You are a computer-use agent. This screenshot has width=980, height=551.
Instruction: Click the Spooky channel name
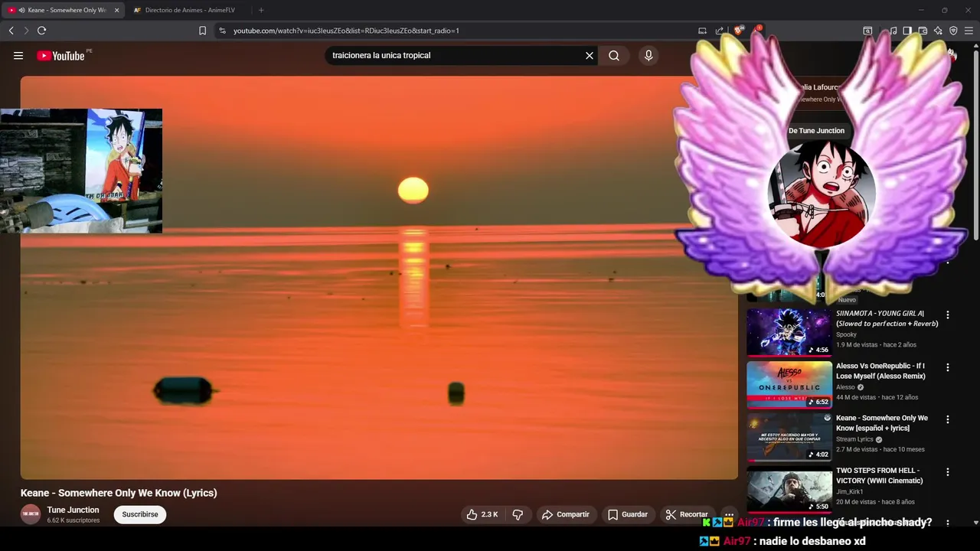point(846,334)
